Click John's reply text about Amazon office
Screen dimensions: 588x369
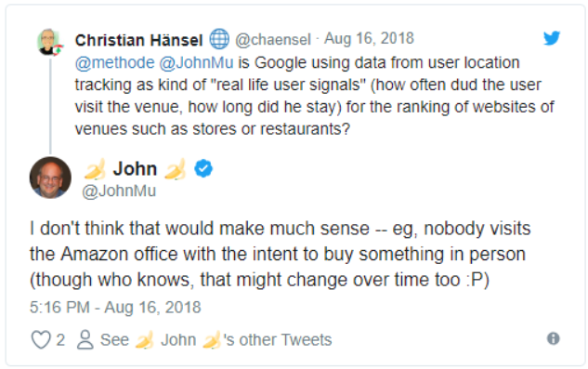click(281, 254)
